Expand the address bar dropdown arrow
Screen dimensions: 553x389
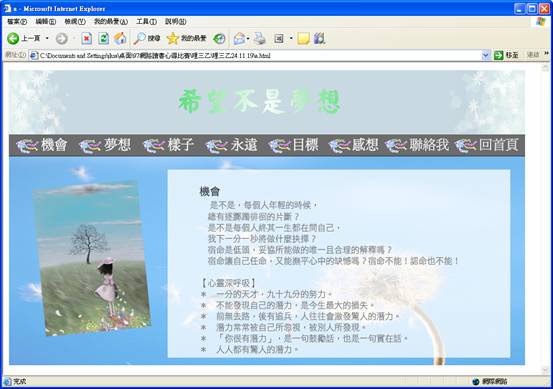pyautogui.click(x=486, y=55)
